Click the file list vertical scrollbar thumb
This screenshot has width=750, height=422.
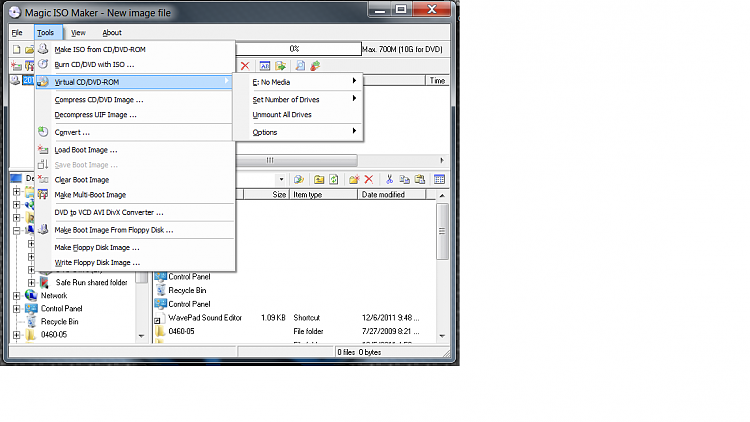click(x=442, y=231)
